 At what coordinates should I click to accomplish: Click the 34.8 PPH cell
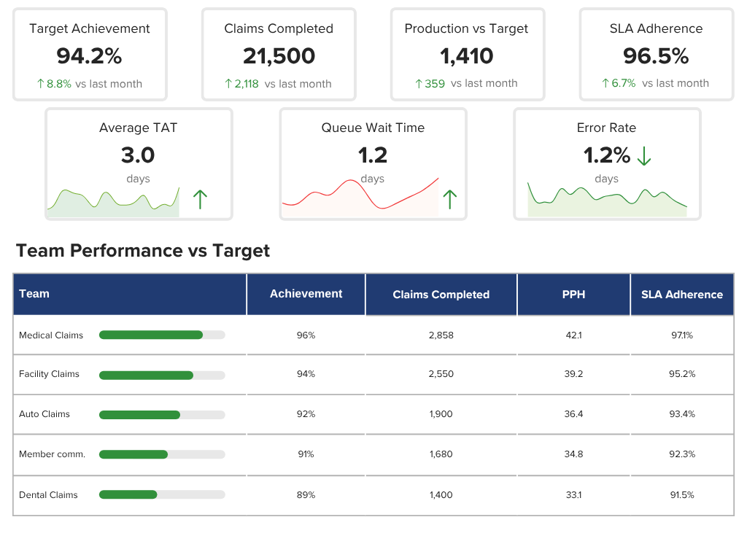pos(573,454)
